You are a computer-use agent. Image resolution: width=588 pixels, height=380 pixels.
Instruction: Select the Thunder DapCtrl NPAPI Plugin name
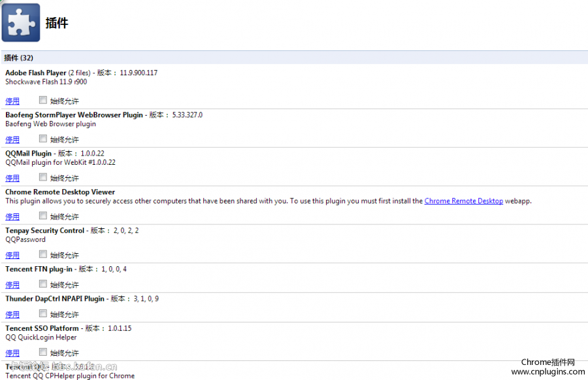[55, 299]
